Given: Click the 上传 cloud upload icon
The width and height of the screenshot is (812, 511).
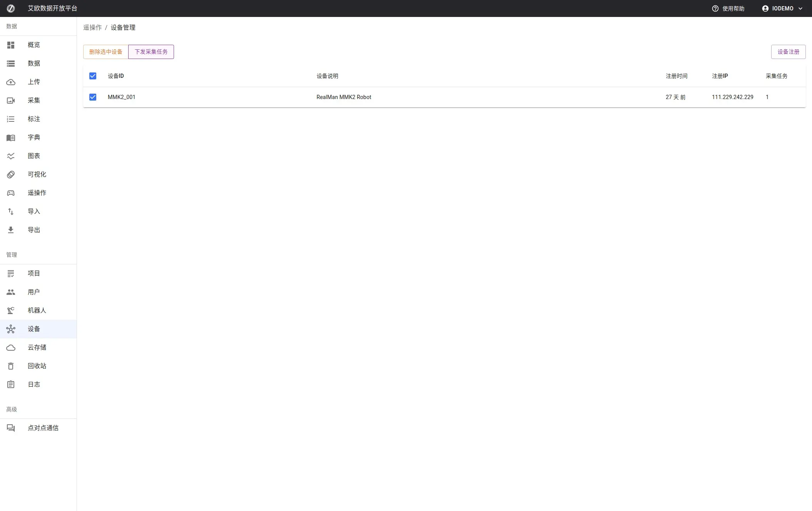Looking at the screenshot, I should point(11,82).
